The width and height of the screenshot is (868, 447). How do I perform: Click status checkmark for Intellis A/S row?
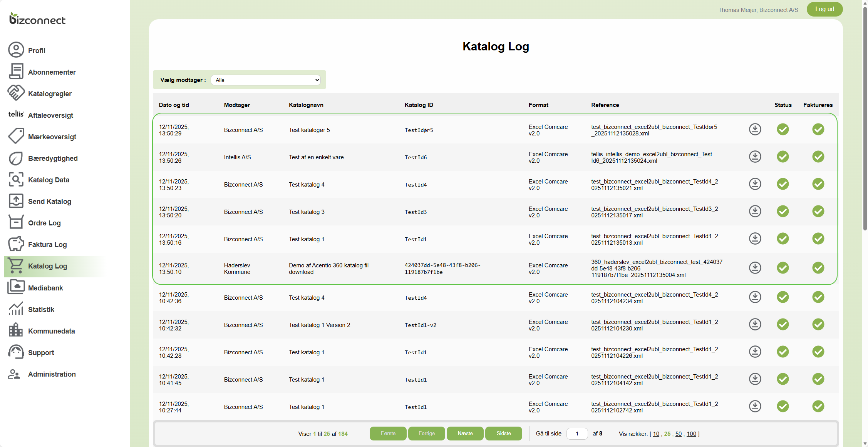[x=783, y=157]
